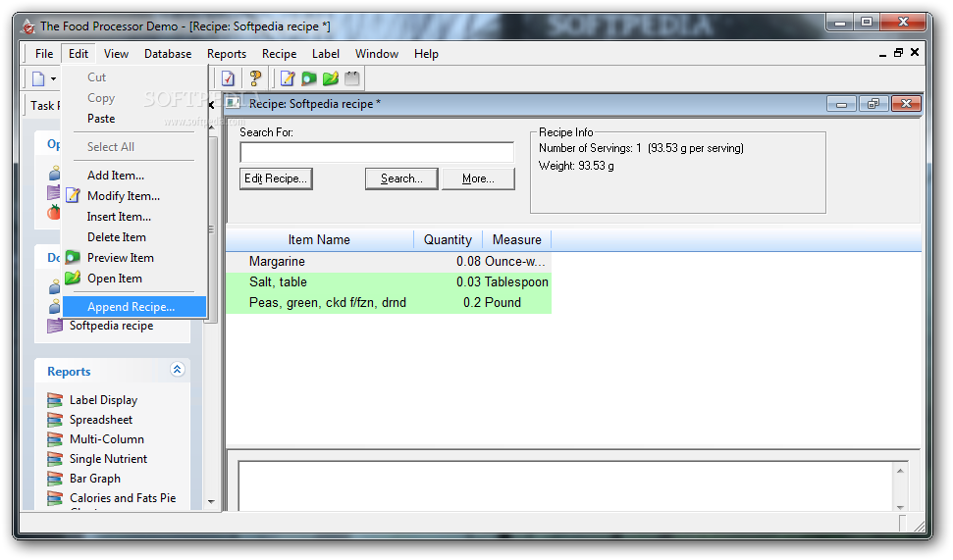The height and width of the screenshot is (560, 953).
Task: Click the Open Item folder icon in menu
Action: 73,279
